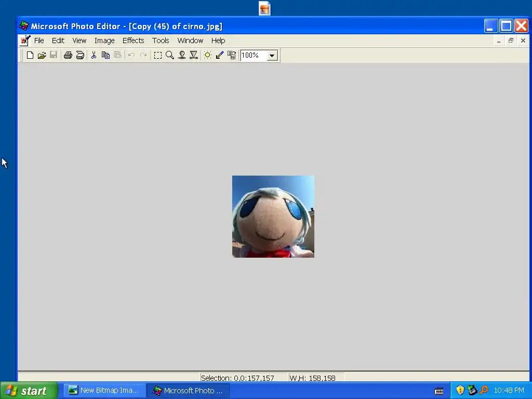Minimize the inner document window

[x=498, y=41]
